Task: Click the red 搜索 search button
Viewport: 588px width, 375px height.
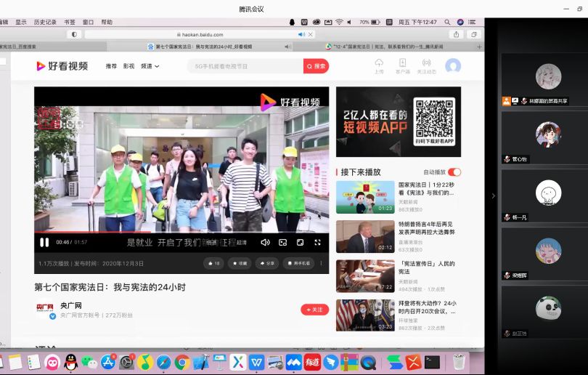Action: 316,66
